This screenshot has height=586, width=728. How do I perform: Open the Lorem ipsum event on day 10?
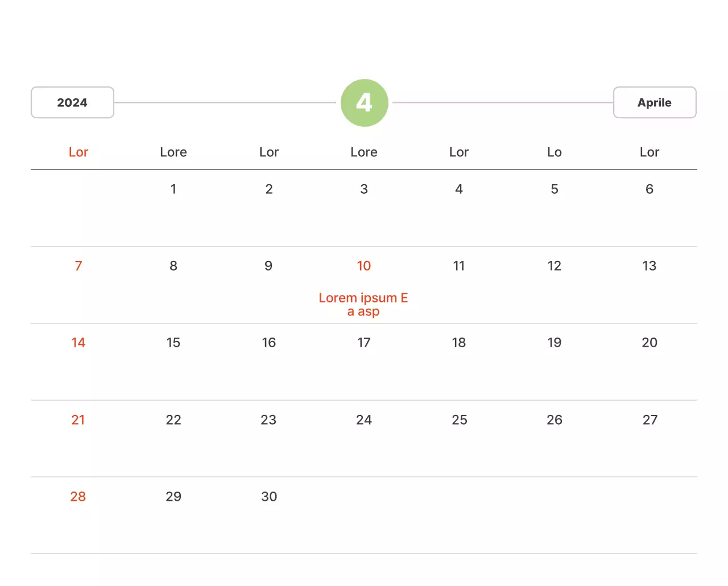tap(363, 305)
